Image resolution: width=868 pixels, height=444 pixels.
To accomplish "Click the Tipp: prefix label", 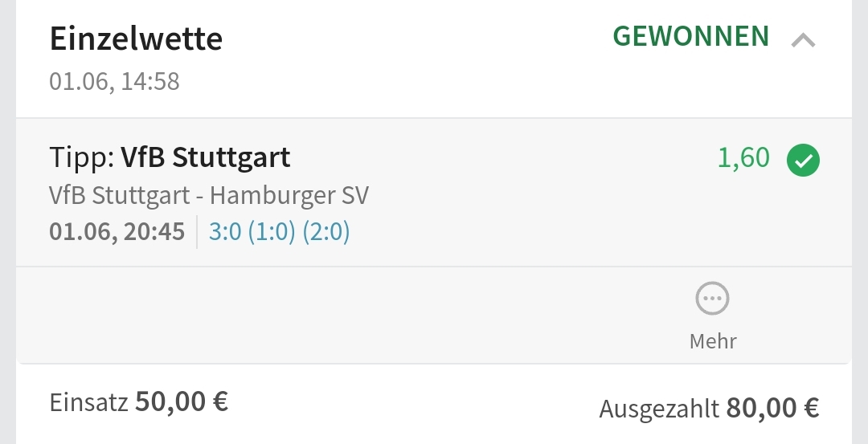I will tap(82, 157).
